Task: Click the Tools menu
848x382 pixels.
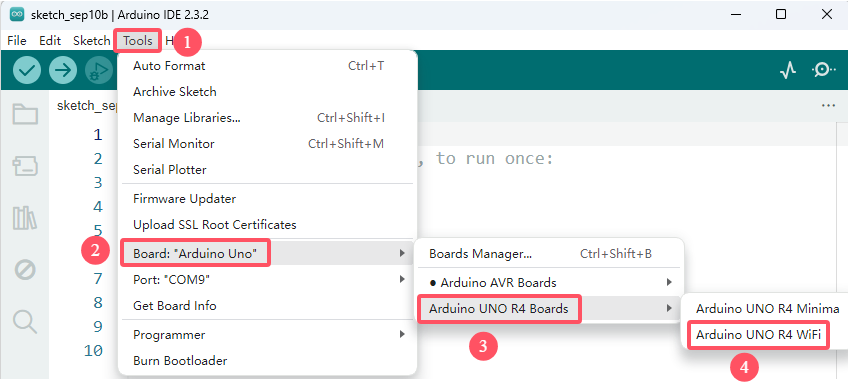Action: click(137, 41)
